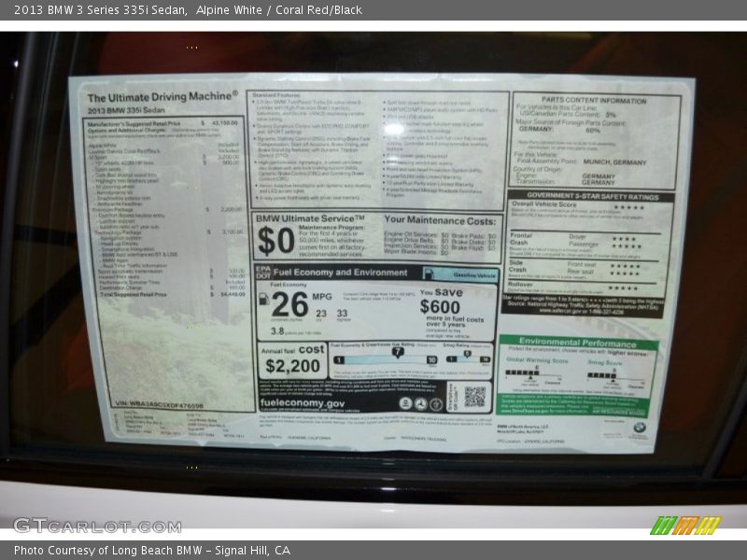Click the VIN number at the sticker bottom
The width and height of the screenshot is (747, 560).
coord(159,405)
